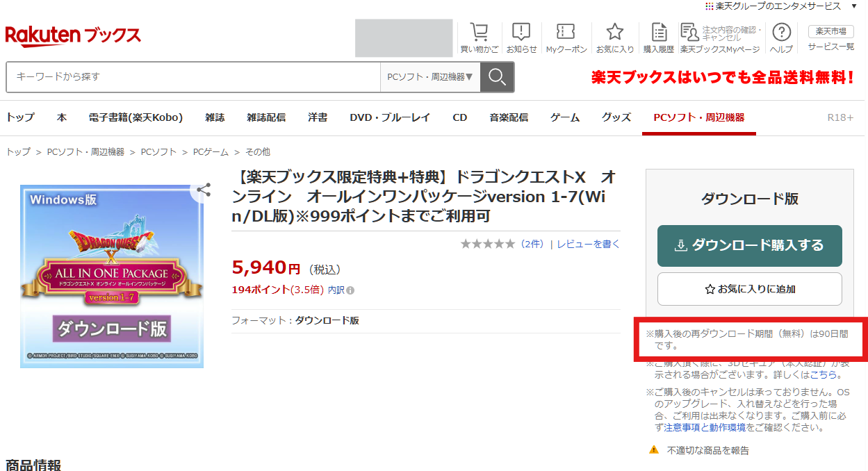This screenshot has height=471, width=868.
Task: Open the purchase history (購入履歴) icon
Action: [659, 38]
